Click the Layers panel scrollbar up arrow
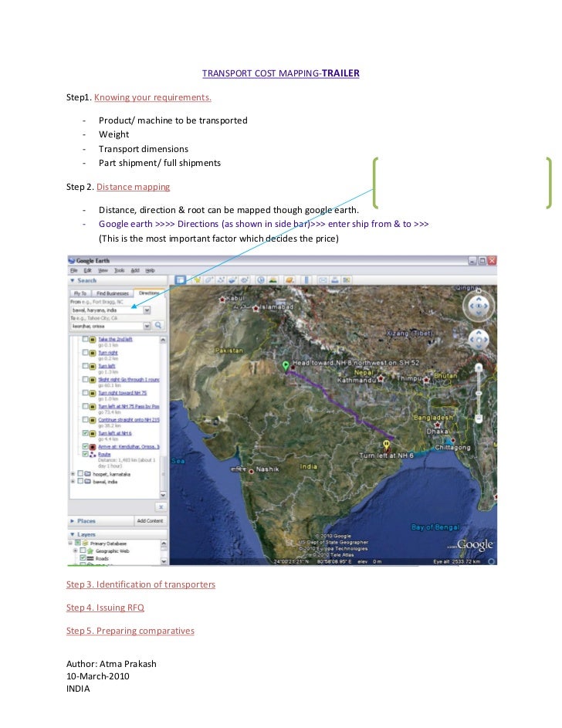This screenshot has height=728, width=562. [164, 543]
